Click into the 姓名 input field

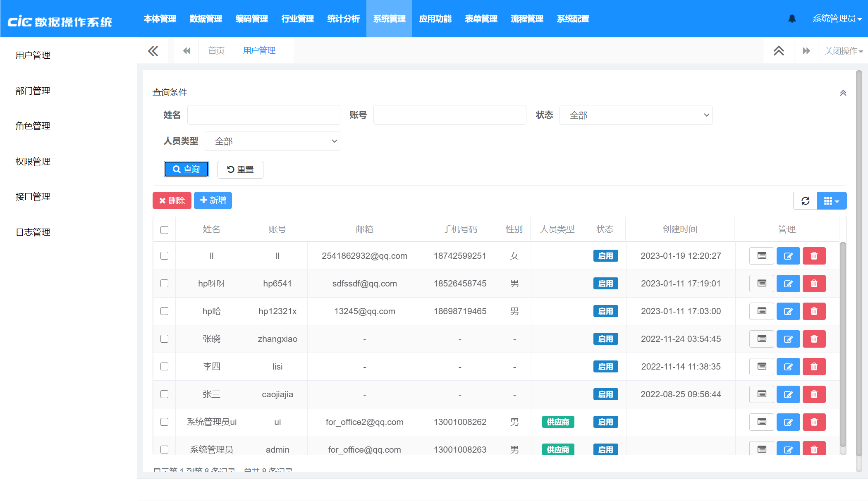(x=263, y=115)
